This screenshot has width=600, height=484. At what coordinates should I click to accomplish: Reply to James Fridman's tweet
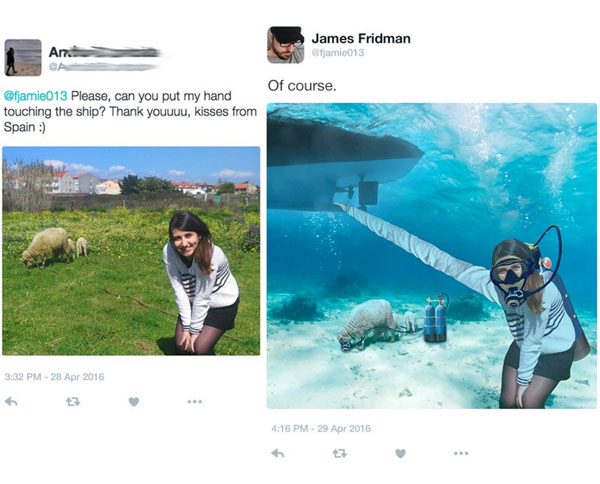(278, 453)
